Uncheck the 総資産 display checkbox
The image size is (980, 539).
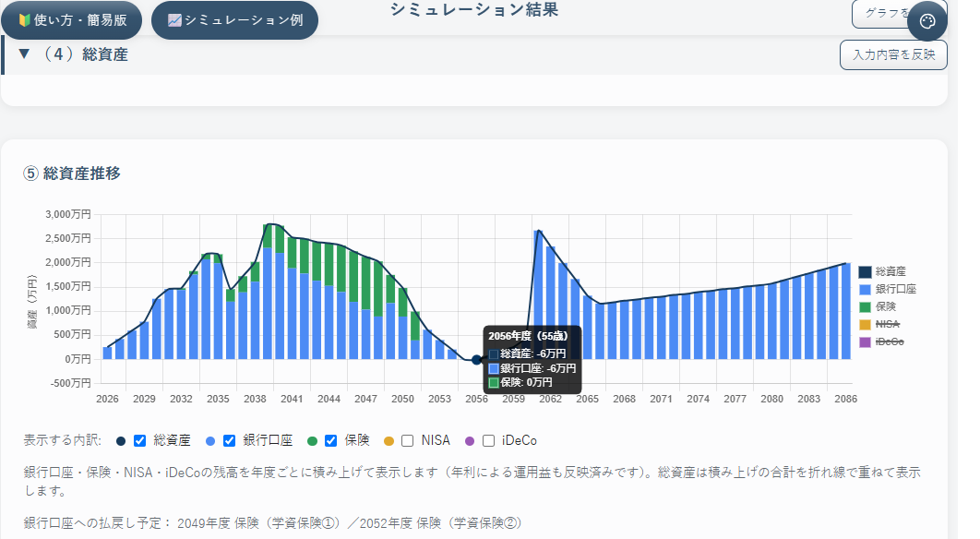tap(140, 441)
